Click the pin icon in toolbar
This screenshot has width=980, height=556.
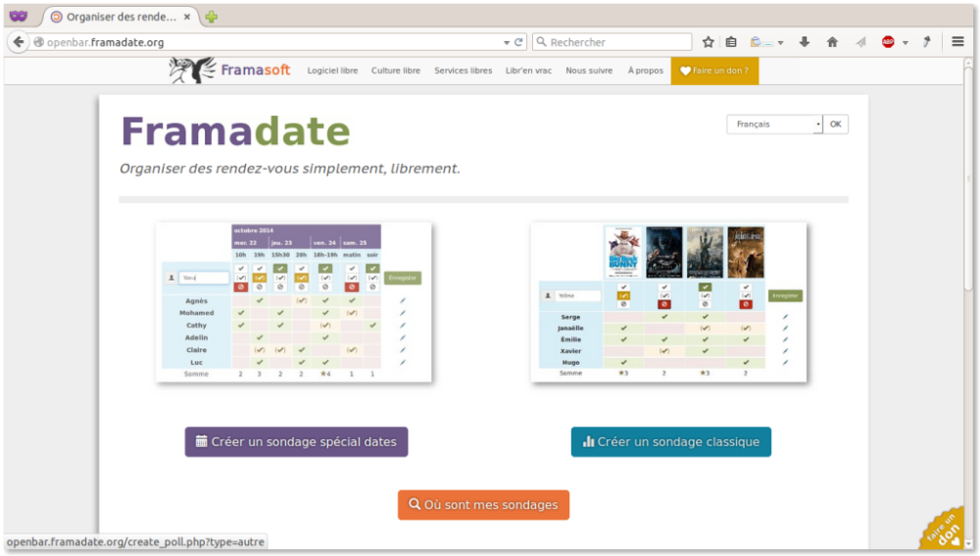927,42
